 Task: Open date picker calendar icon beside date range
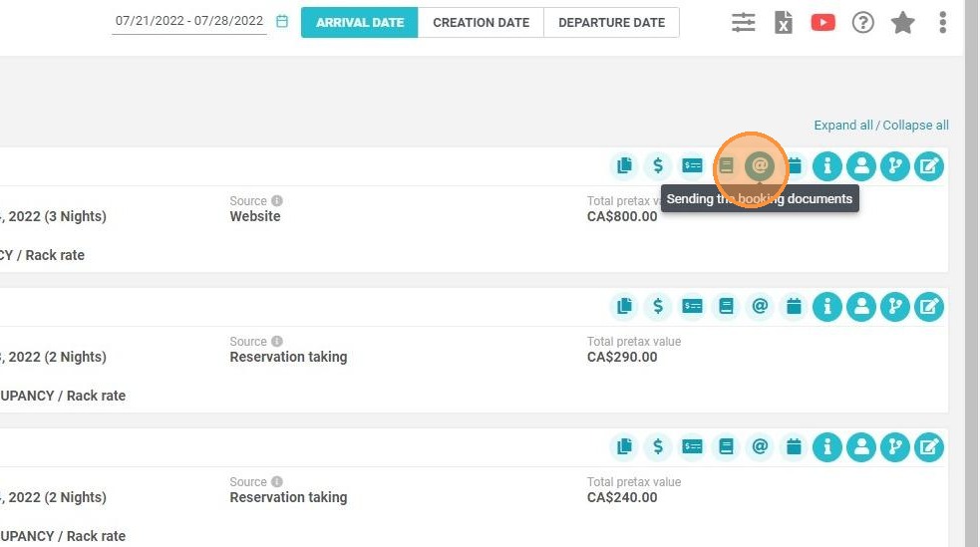[x=282, y=21]
